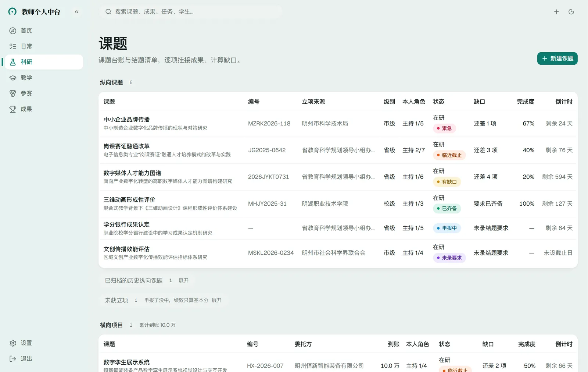Click 未设截止日 cell in 文创传播效能评估 row
Screen dimensions: 588x372
[x=558, y=253]
